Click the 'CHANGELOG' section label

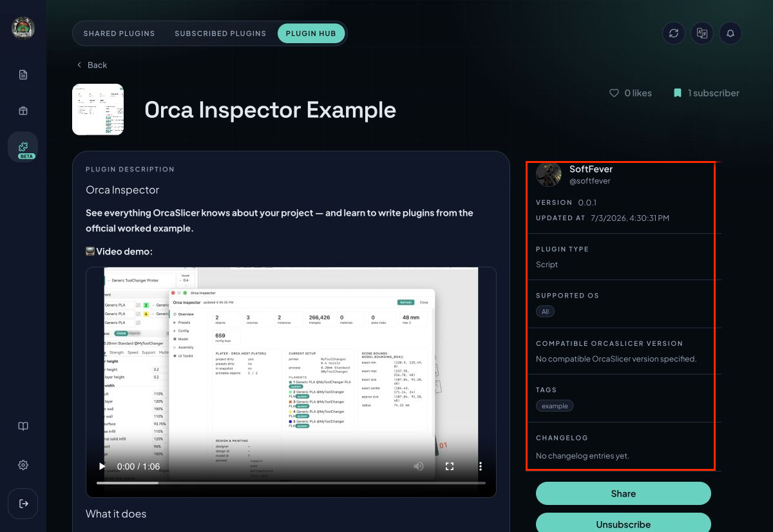[562, 438]
